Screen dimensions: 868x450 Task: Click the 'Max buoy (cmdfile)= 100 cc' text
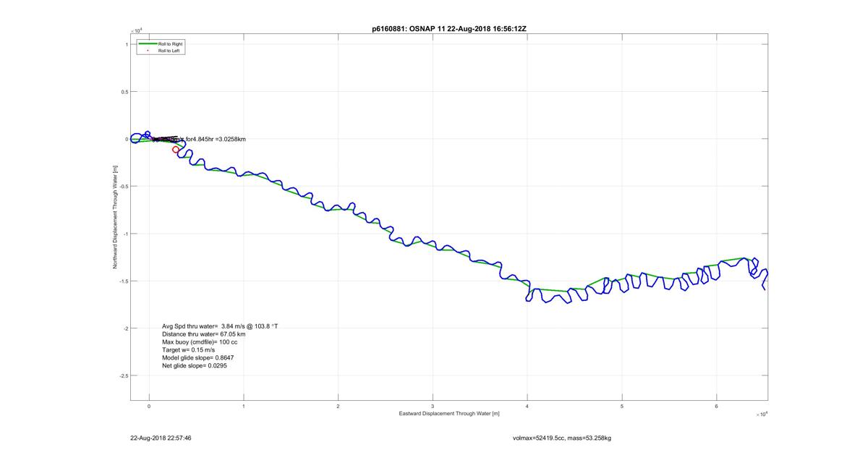(200, 342)
